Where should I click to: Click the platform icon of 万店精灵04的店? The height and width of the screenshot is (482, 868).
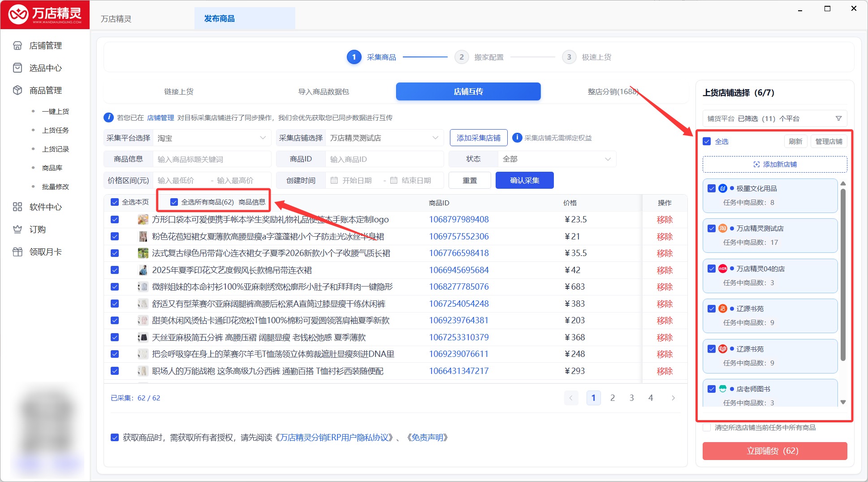coord(723,269)
